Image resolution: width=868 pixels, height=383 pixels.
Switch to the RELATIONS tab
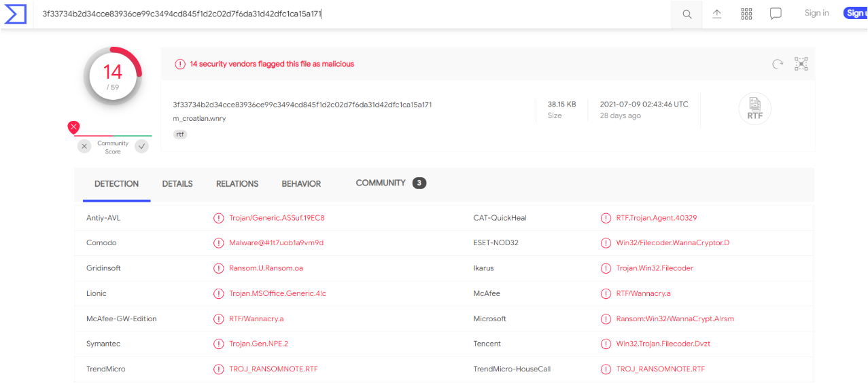coord(237,184)
